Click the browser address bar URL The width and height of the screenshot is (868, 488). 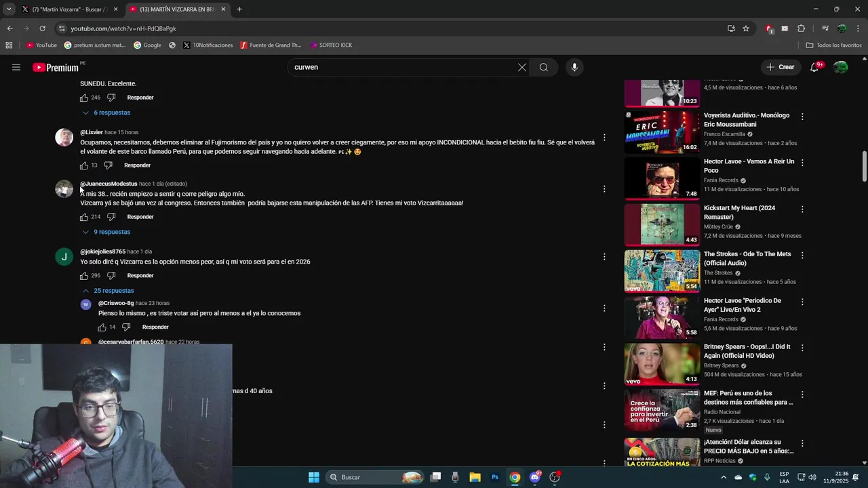123,28
